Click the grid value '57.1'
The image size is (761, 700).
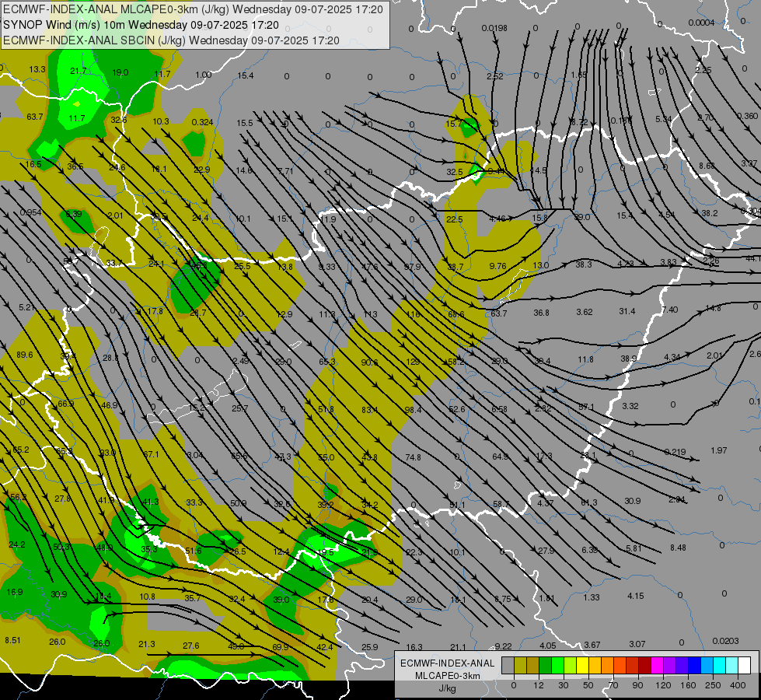[586, 407]
